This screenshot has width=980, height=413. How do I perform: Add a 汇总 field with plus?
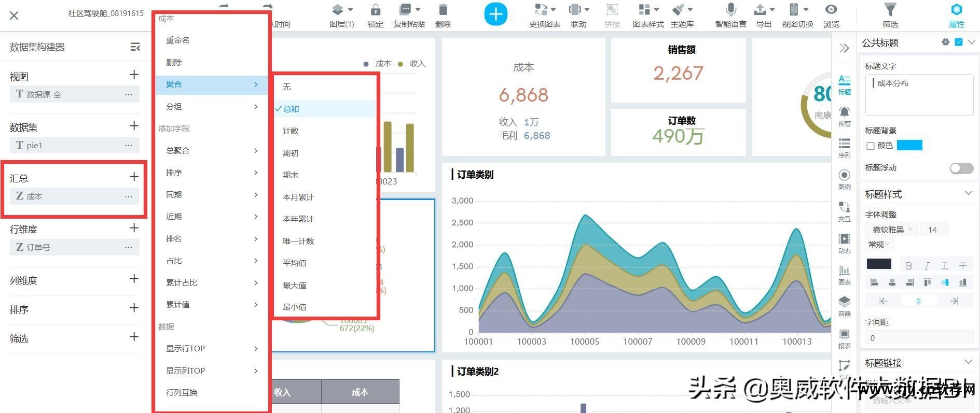134,177
